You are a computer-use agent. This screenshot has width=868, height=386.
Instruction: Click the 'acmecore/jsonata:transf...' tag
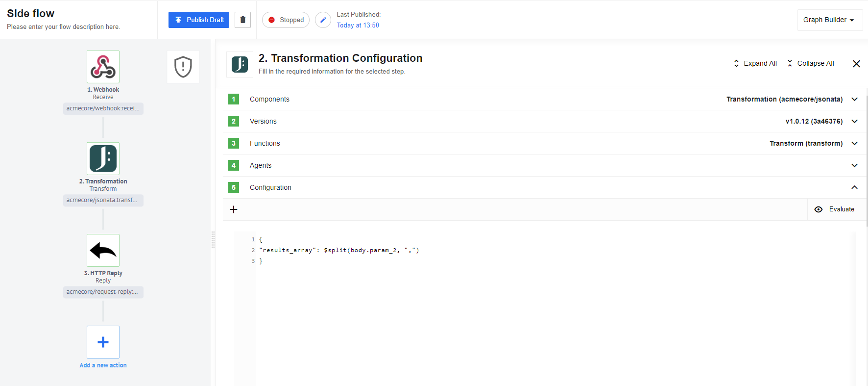[x=103, y=200]
